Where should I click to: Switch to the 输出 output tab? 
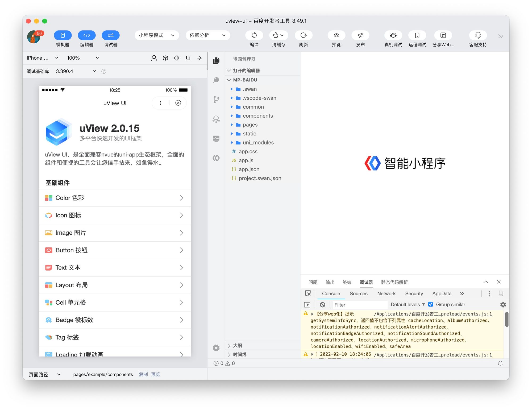pos(330,282)
